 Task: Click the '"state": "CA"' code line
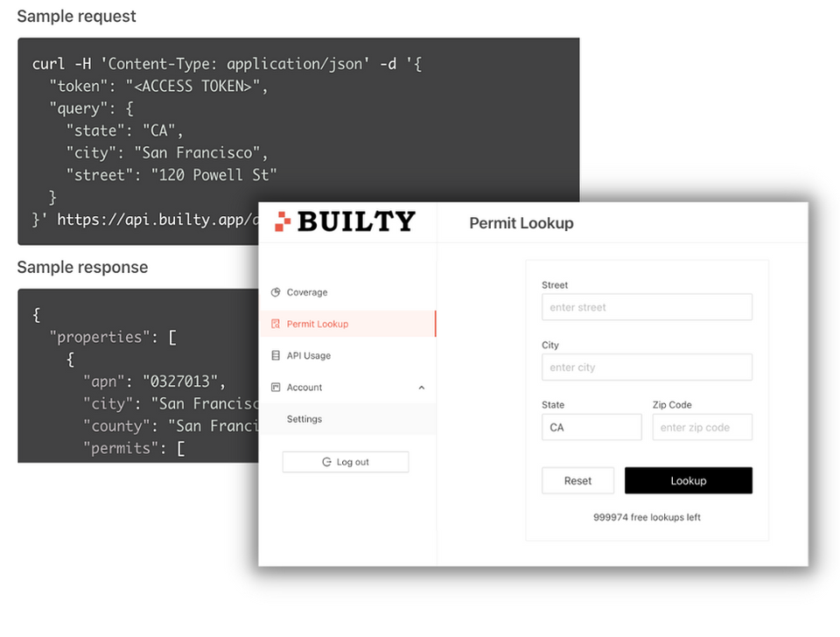point(125,130)
